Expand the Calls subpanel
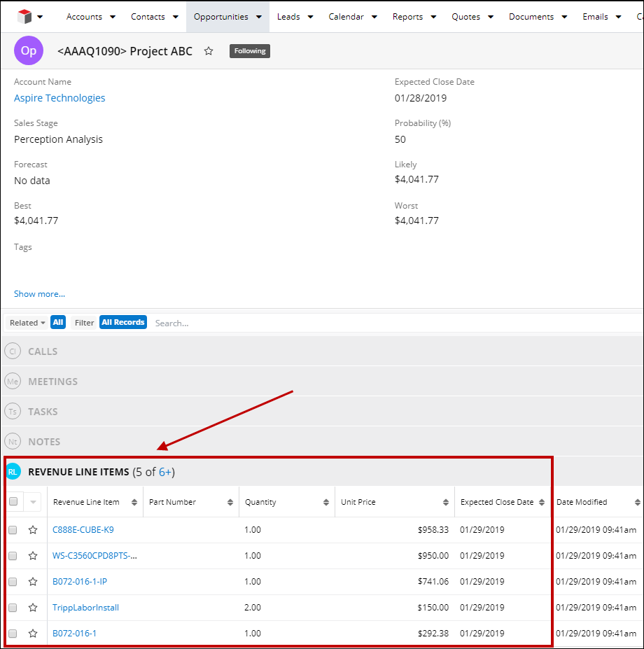The image size is (644, 649). pyautogui.click(x=43, y=351)
